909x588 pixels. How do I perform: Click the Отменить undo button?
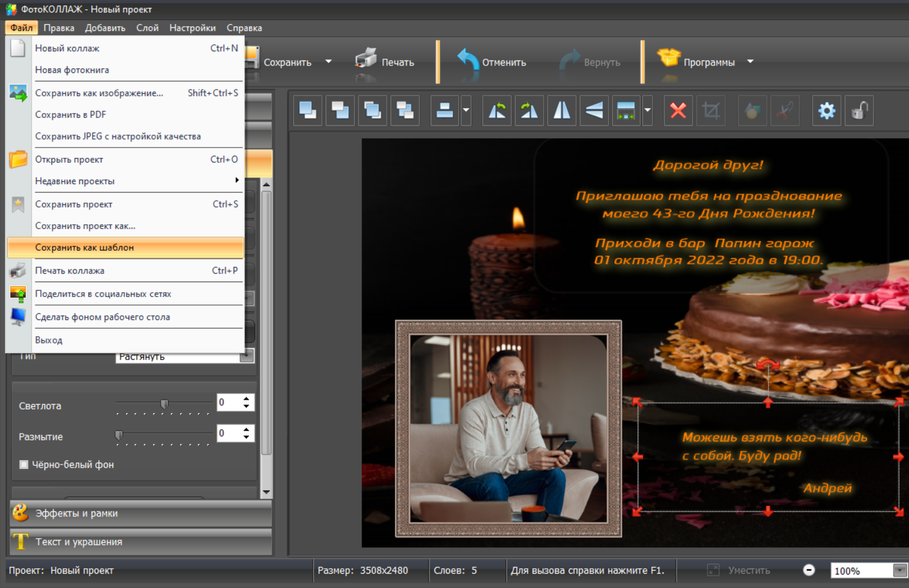point(492,62)
